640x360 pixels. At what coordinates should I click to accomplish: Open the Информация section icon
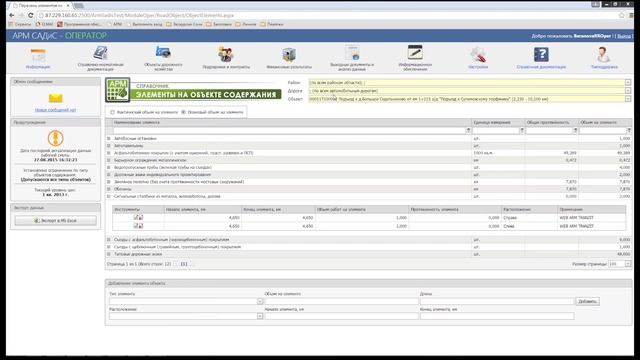(38, 55)
